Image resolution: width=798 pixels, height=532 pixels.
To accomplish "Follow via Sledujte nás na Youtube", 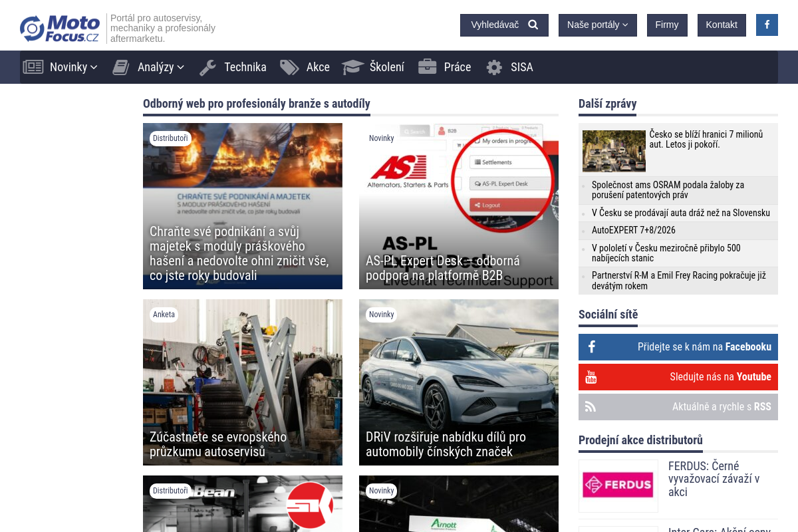I will [678, 376].
